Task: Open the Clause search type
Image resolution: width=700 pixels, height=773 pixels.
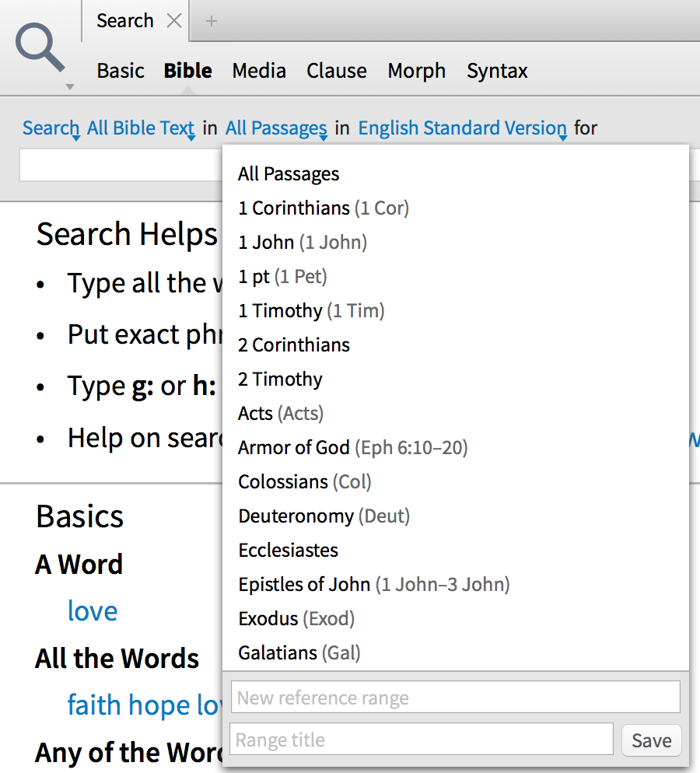Action: coord(337,71)
